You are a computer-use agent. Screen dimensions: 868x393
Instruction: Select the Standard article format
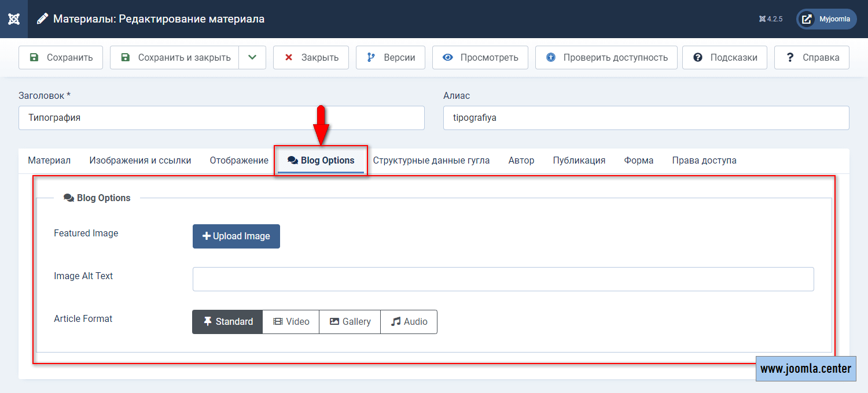tap(227, 322)
